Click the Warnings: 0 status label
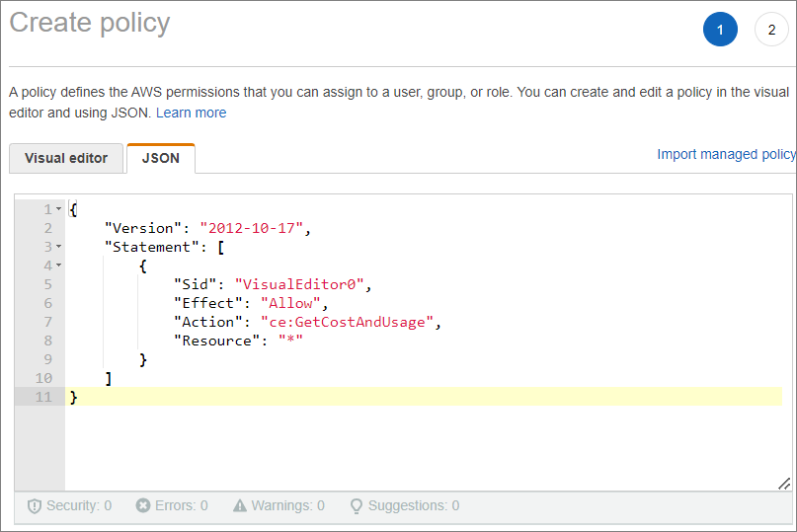 tap(287, 505)
